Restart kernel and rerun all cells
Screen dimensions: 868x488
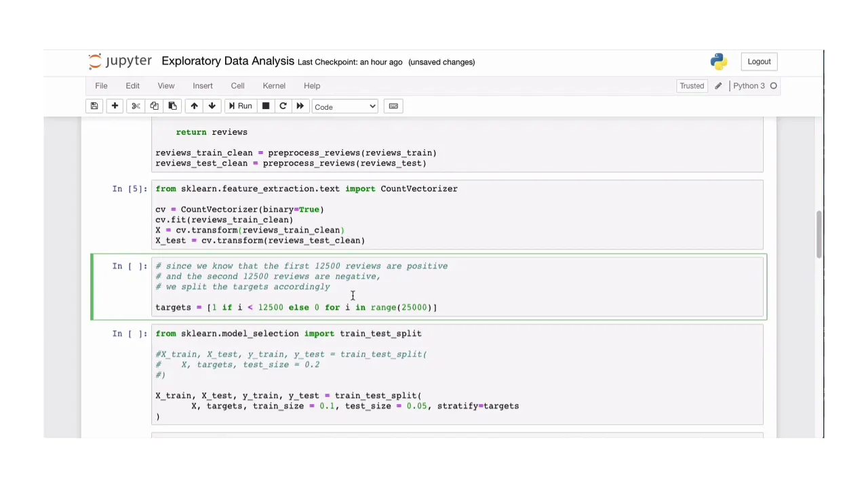tap(300, 106)
